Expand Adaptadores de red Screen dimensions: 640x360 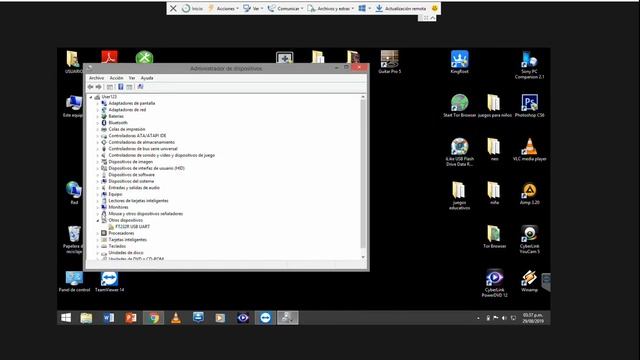click(98, 110)
